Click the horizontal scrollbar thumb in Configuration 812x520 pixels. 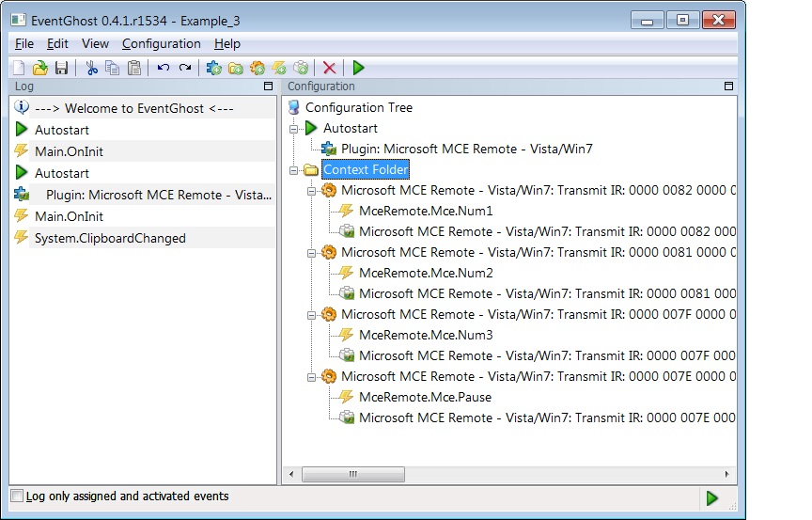tap(353, 474)
